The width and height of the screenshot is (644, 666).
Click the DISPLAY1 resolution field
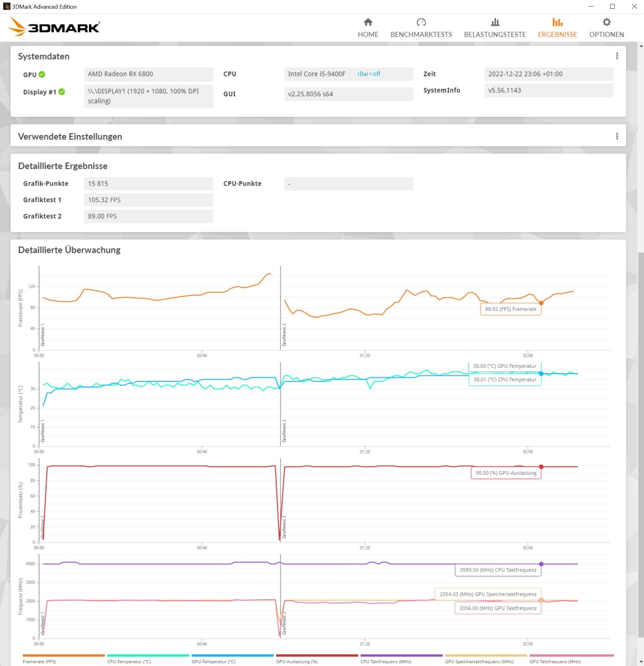point(148,96)
